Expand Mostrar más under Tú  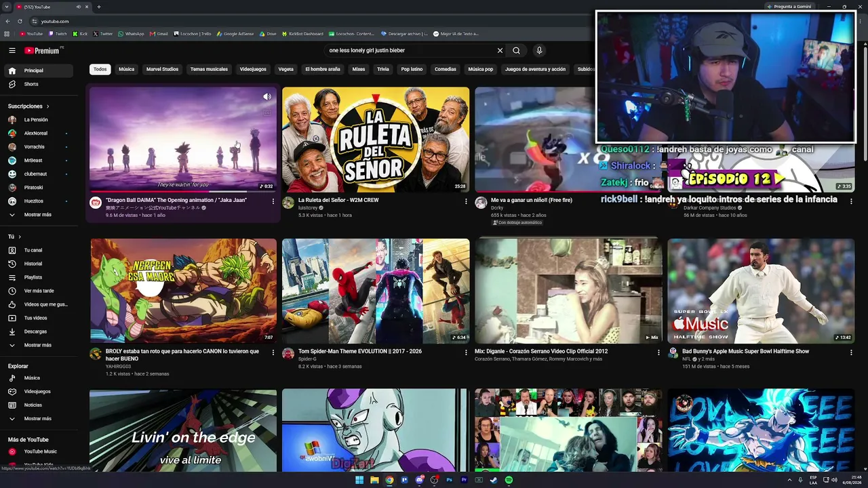[38, 345]
